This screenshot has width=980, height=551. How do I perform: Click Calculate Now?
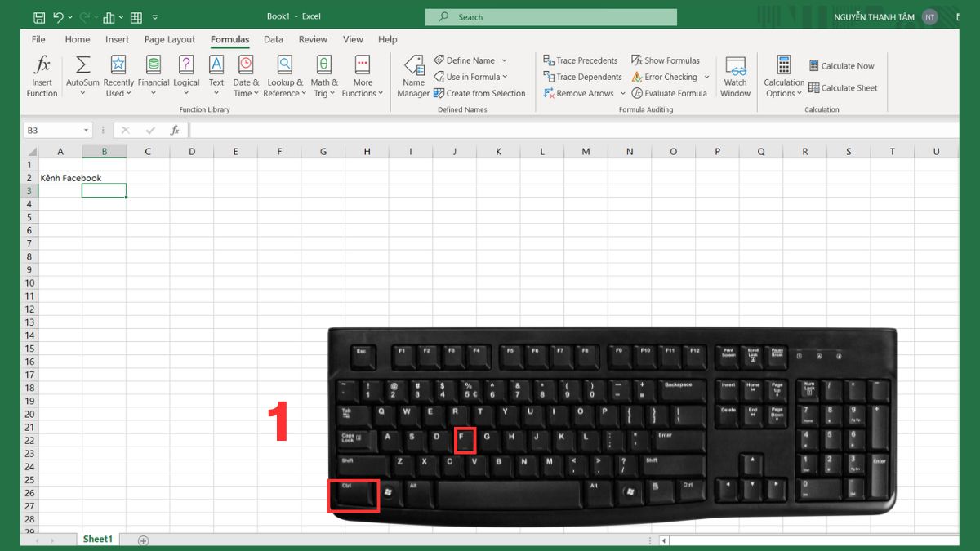click(841, 66)
